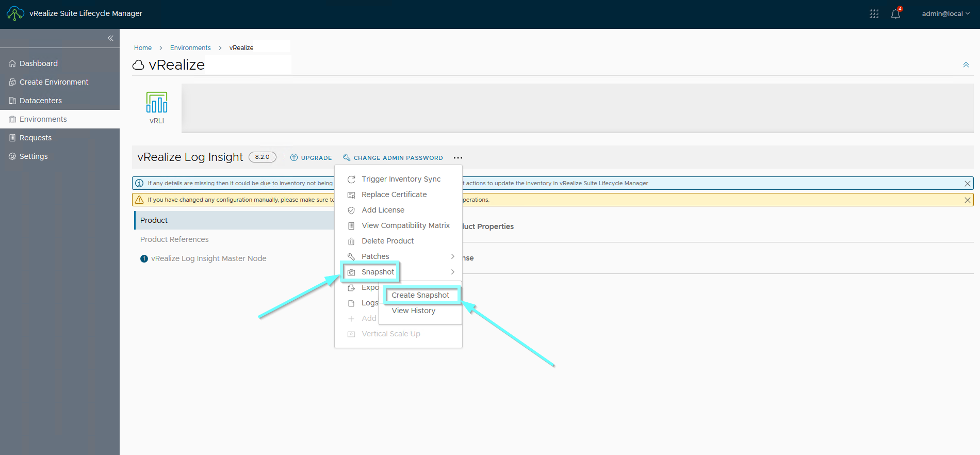Select Create Snapshot in the submenu
Viewport: 980px width, 455px height.
(x=420, y=295)
